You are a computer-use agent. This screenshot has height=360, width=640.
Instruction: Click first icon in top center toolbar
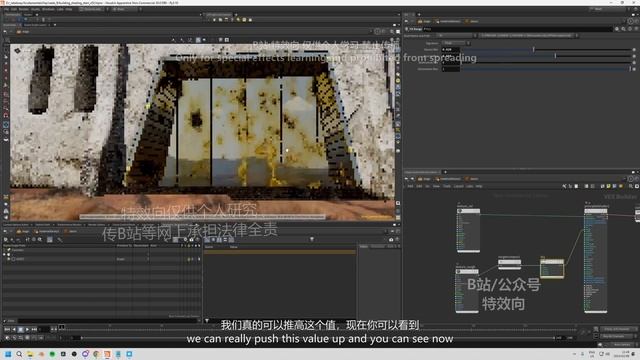click(215, 19)
